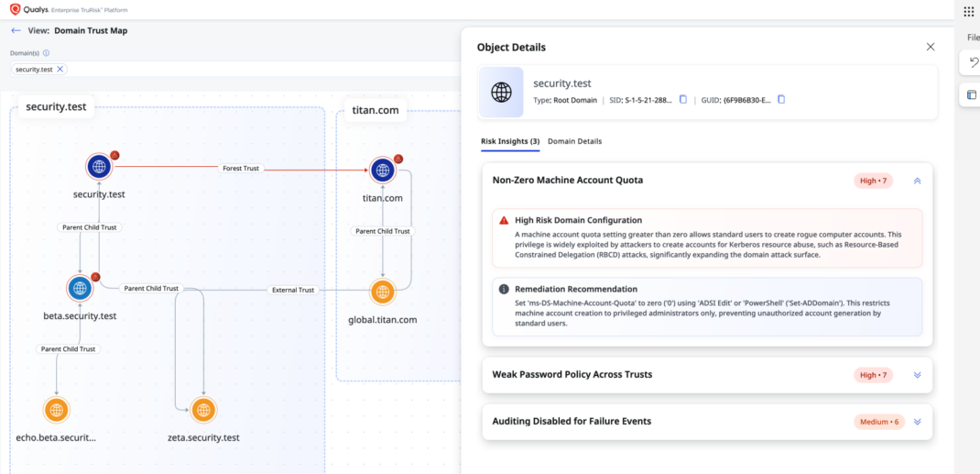
Task: Open the apps grid icon
Action: click(x=969, y=11)
